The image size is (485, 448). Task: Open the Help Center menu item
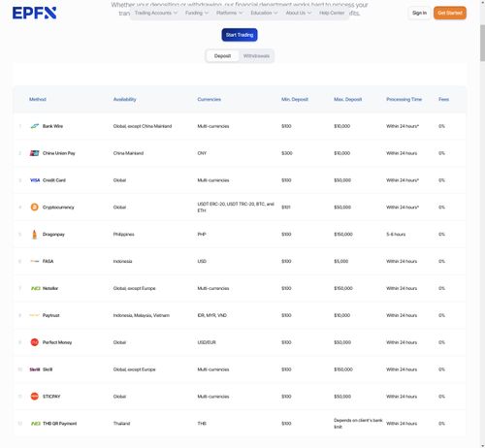coord(332,13)
